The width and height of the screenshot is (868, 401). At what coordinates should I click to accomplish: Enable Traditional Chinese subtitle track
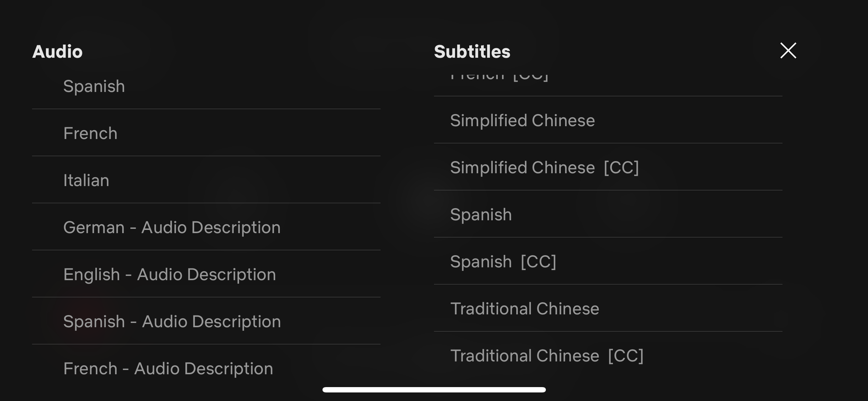tap(524, 308)
